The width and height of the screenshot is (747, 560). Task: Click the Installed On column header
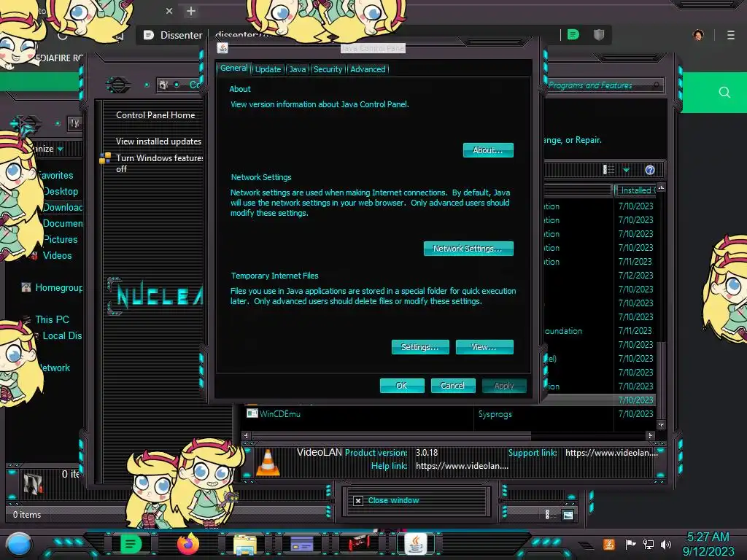636,190
